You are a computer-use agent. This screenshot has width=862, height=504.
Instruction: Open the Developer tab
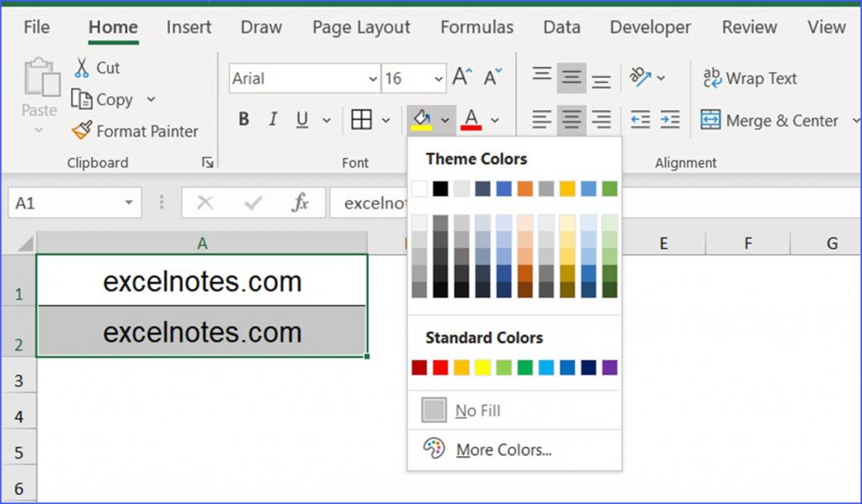(x=649, y=27)
